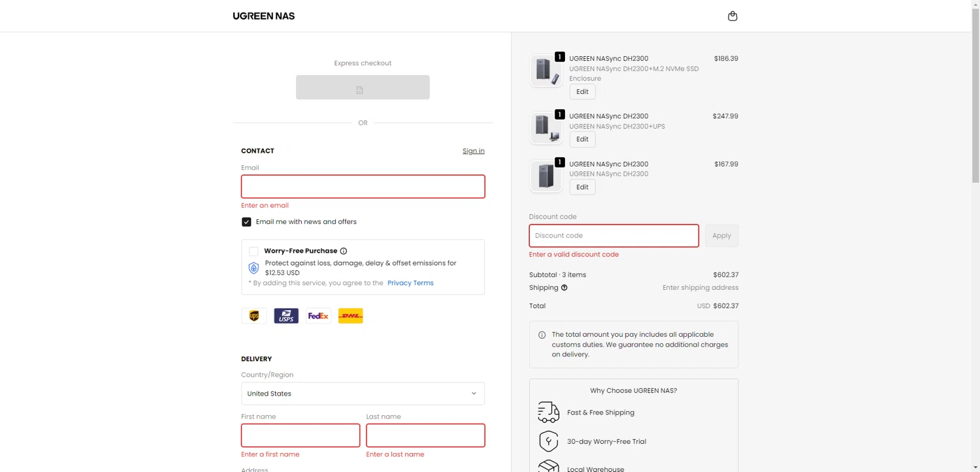Click the Fast & Free Shipping truck icon

coord(549,413)
